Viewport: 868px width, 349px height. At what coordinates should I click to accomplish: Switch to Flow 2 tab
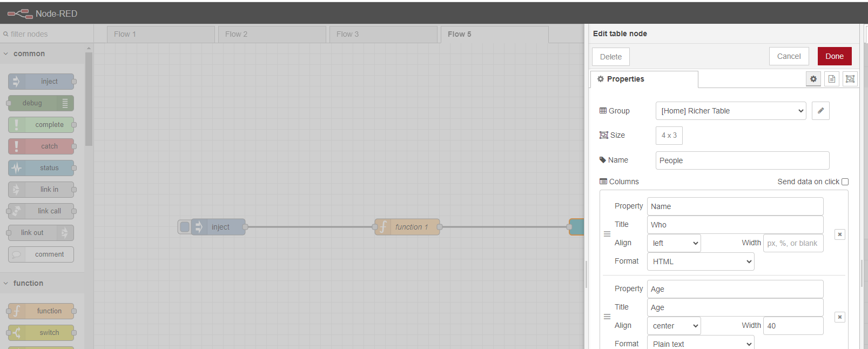(272, 34)
